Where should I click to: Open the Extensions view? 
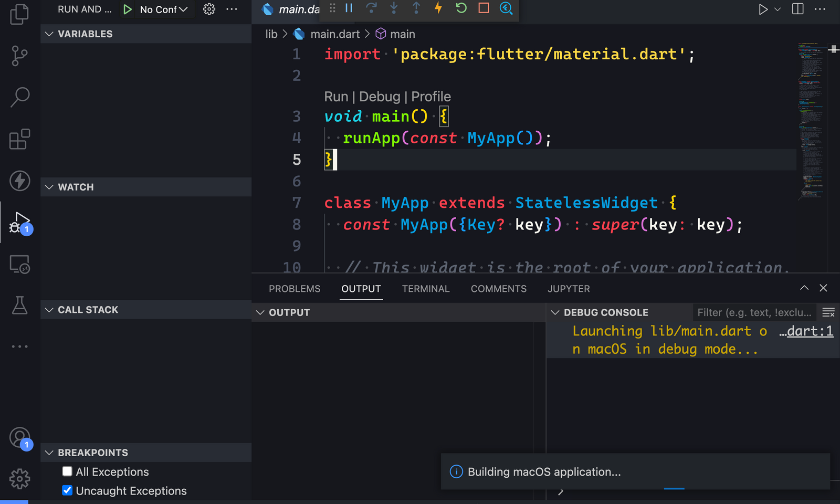pyautogui.click(x=19, y=139)
